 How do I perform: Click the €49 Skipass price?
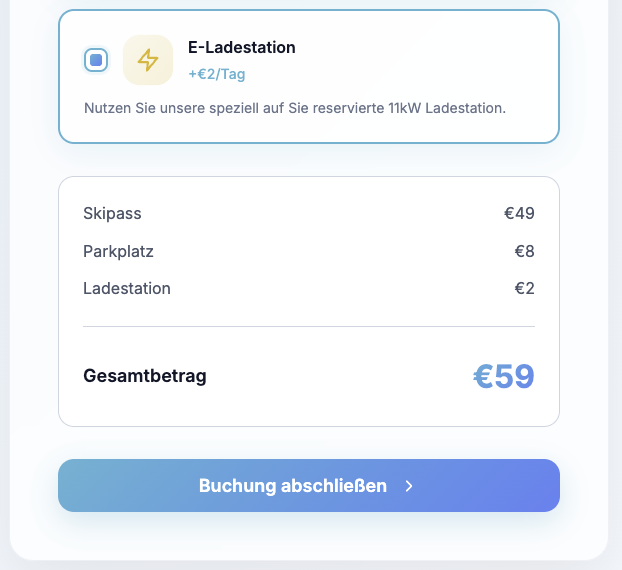(519, 213)
